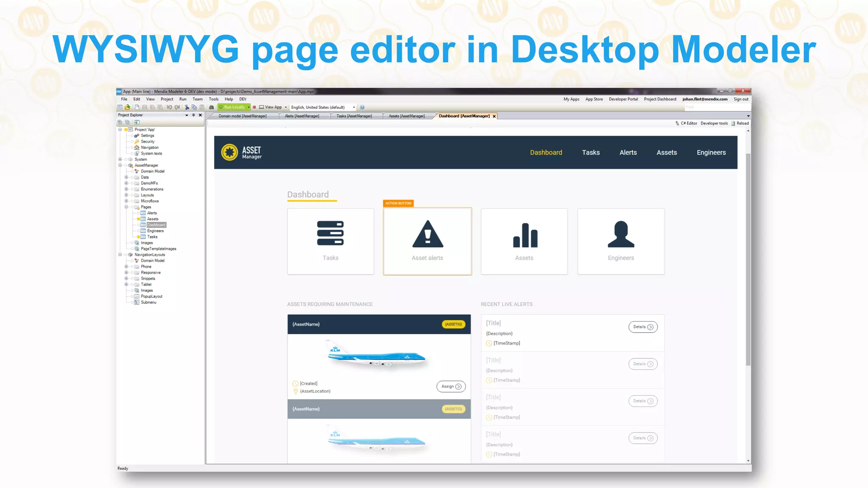The width and height of the screenshot is (868, 488).
Task: Click Engineers in the page navigation bar
Action: (x=711, y=152)
